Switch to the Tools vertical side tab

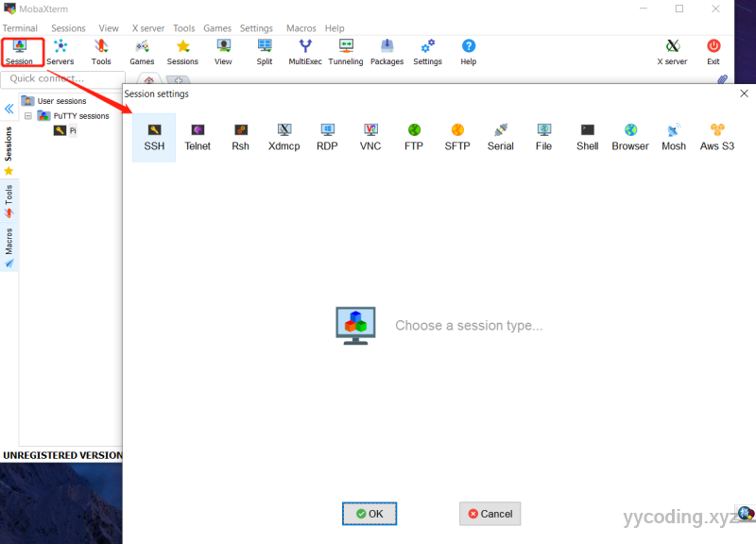pos(9,200)
